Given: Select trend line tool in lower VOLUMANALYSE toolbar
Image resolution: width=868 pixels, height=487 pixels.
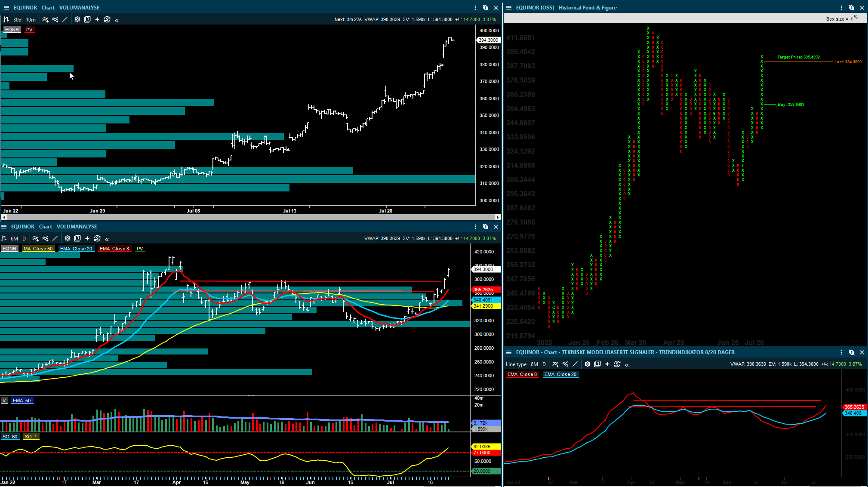Looking at the screenshot, I should click(55, 238).
